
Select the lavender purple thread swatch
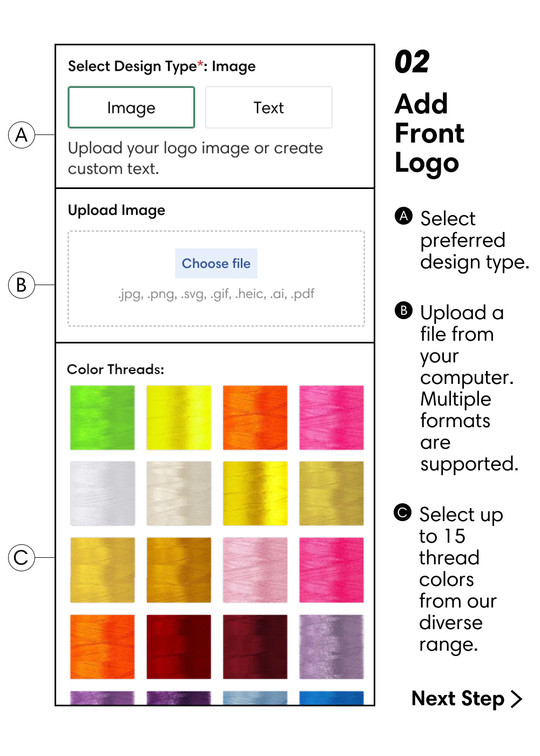(332, 647)
